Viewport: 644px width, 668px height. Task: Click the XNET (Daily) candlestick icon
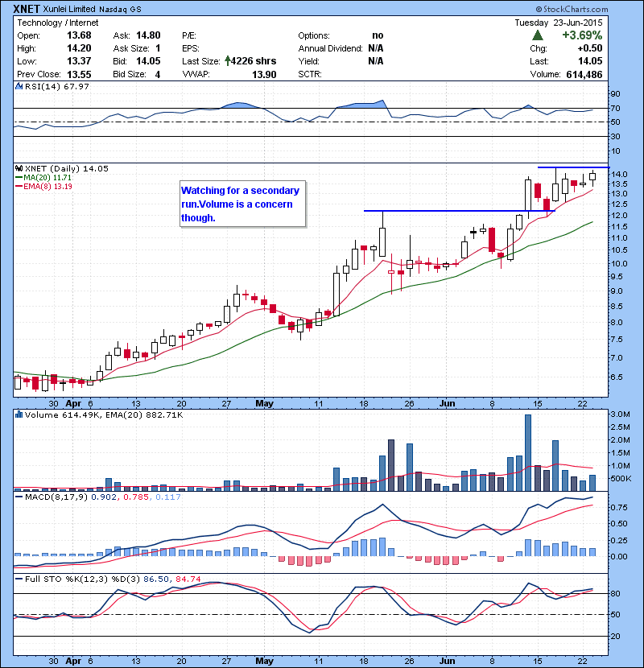click(x=19, y=169)
